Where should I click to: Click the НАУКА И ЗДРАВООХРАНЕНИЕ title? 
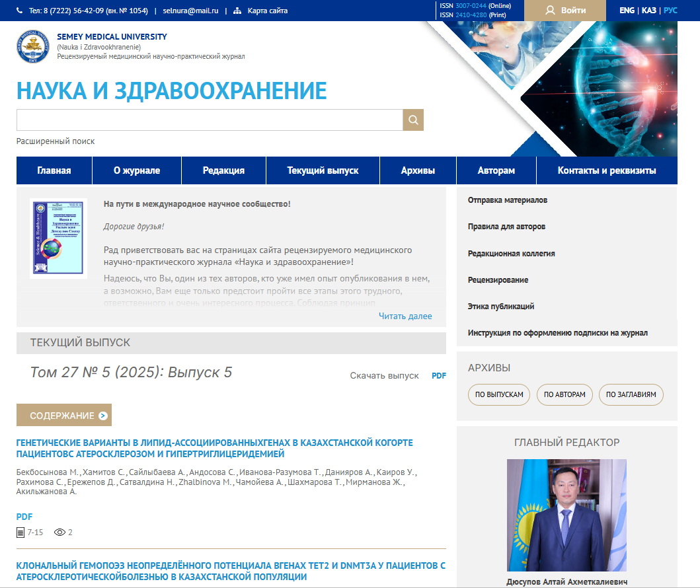point(172,91)
